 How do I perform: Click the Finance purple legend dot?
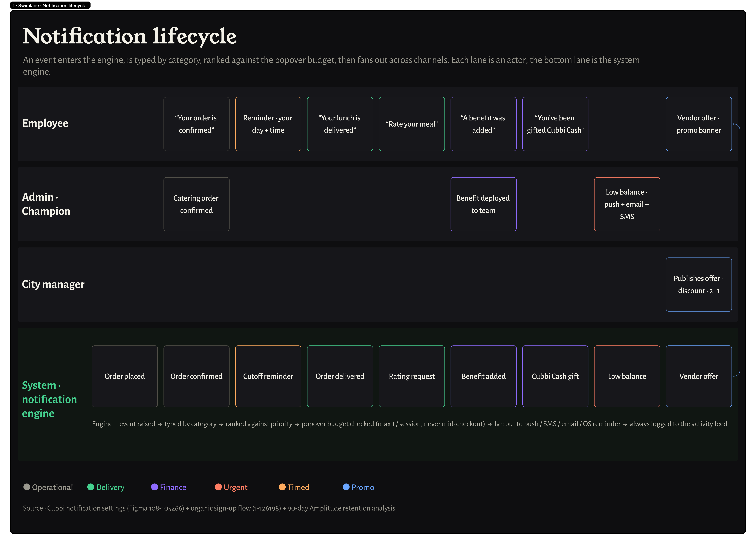point(154,487)
